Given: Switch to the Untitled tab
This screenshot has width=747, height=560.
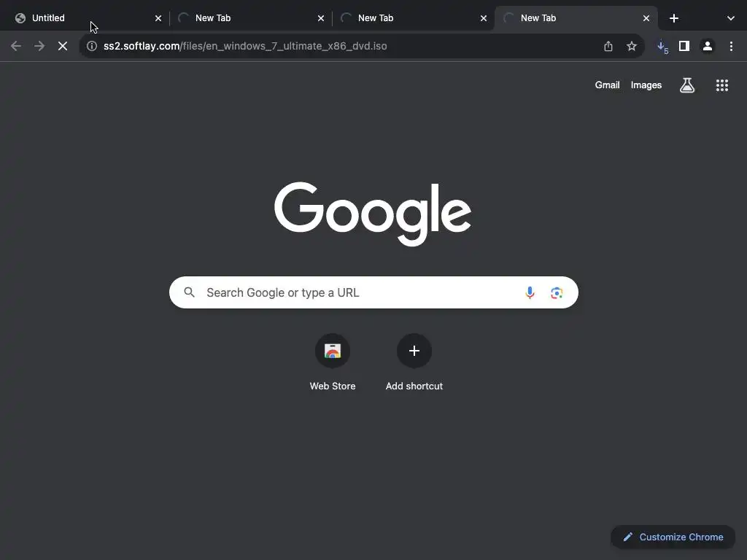Looking at the screenshot, I should coord(88,18).
